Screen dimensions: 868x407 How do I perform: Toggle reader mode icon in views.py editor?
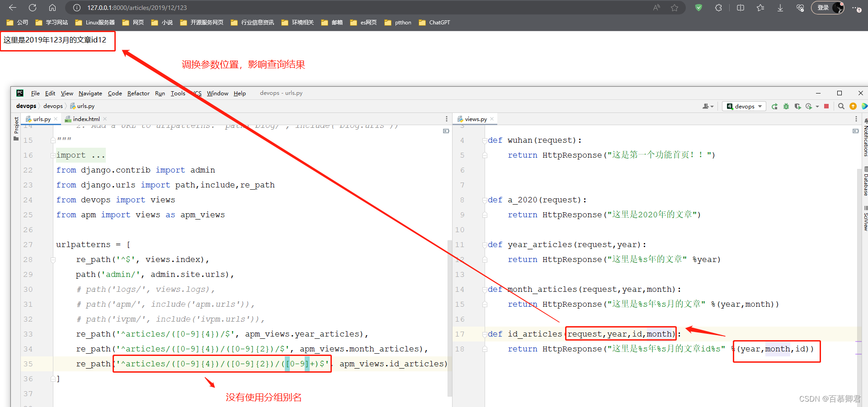tap(855, 131)
